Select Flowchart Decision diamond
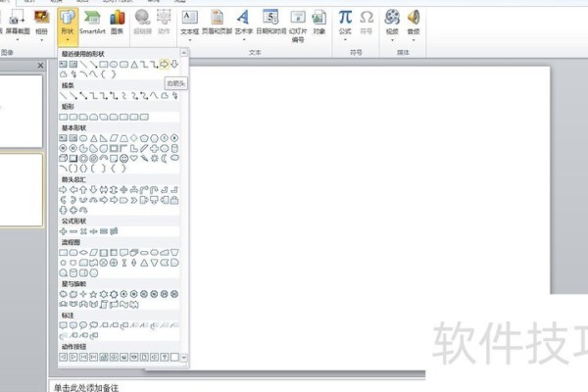The height and width of the screenshot is (392, 588). (x=83, y=253)
